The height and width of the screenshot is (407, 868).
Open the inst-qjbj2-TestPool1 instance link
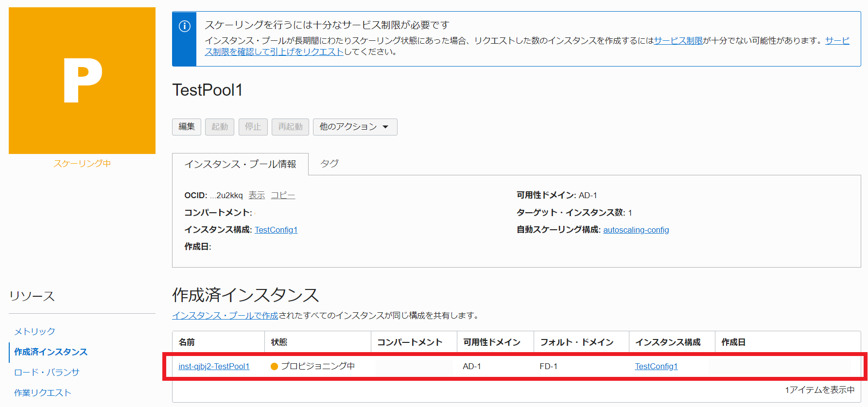click(214, 366)
